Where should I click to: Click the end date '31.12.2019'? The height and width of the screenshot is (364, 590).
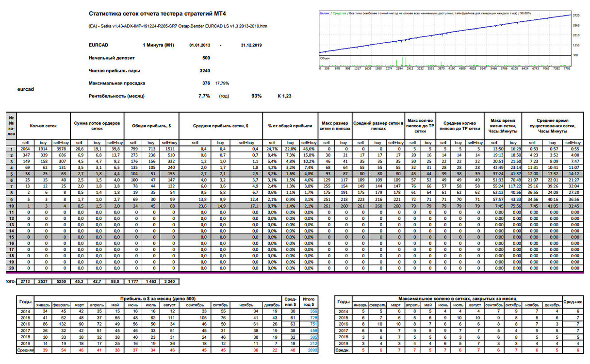pyautogui.click(x=251, y=45)
